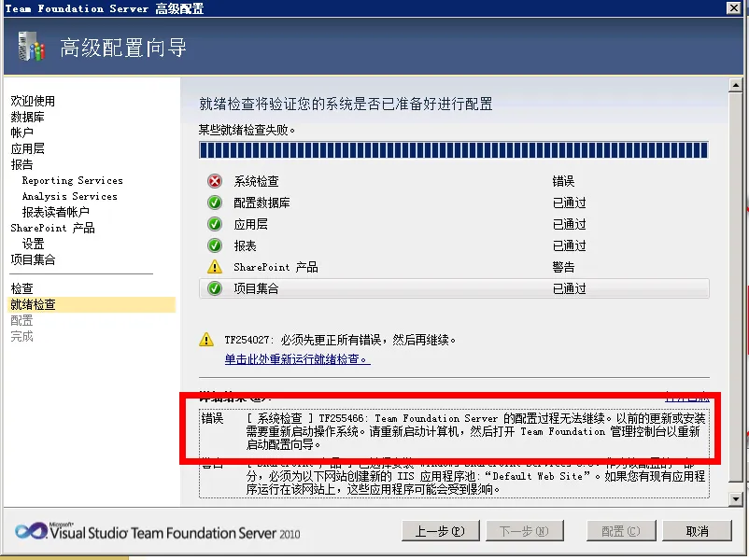The width and height of the screenshot is (749, 560).
Task: Open 设置 under SharePoint 产品
Action: 33,244
